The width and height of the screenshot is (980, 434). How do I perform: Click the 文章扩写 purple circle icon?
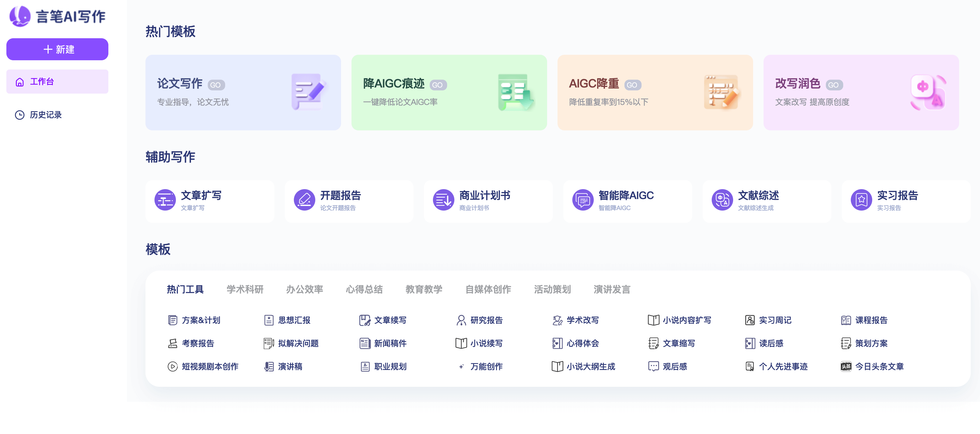click(165, 200)
